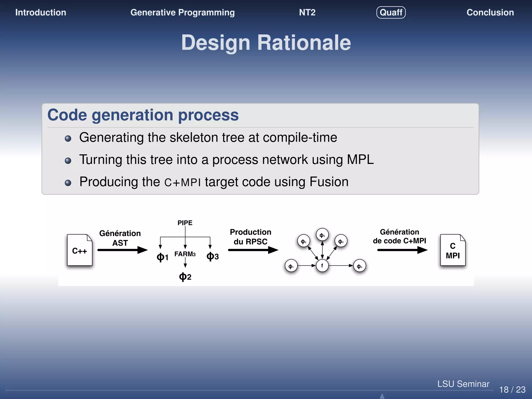Click the progress marker triangle at bottom
Screen dimensions: 532x399
click(382, 396)
